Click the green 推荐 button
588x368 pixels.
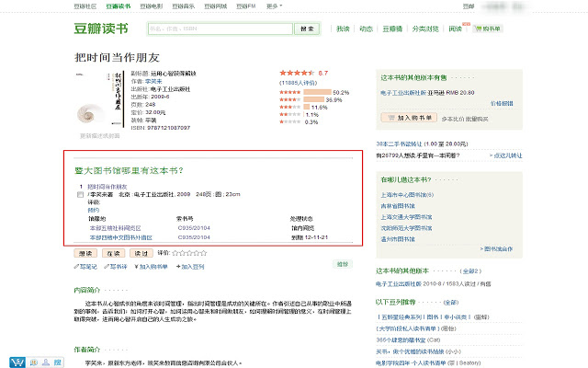click(343, 264)
